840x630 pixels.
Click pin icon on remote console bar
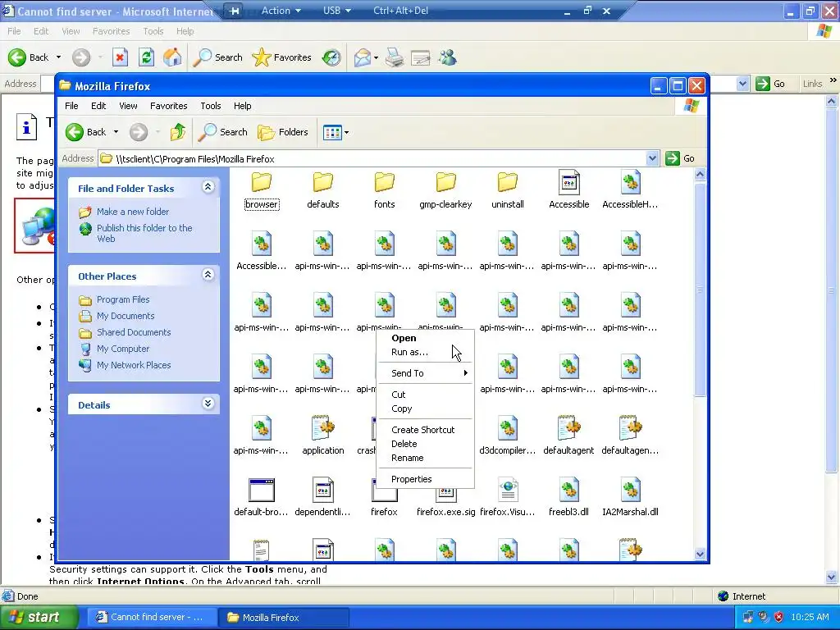[234, 11]
